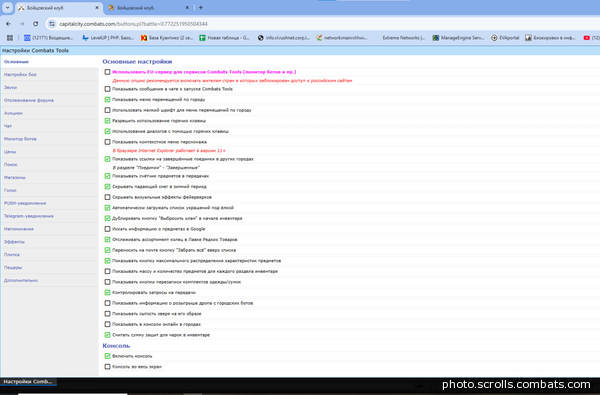Click the new tab plus button
Image resolution: width=600 pixels, height=395 pixels.
click(201, 8)
